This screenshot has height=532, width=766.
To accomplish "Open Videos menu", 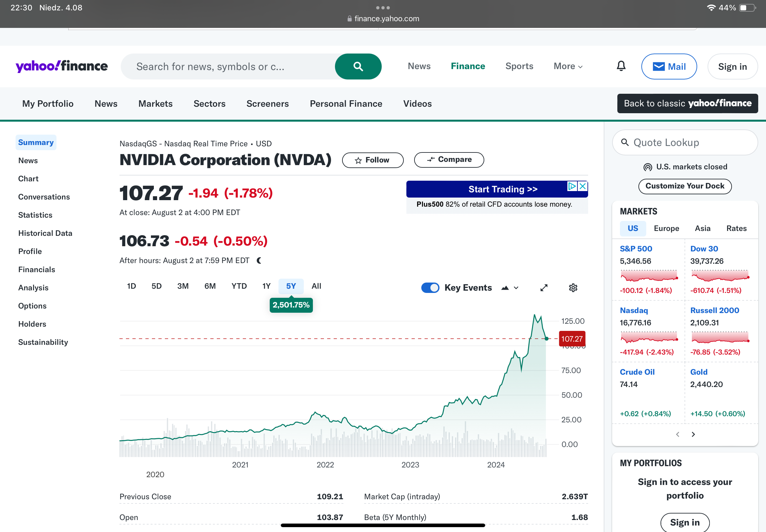I will pos(417,104).
